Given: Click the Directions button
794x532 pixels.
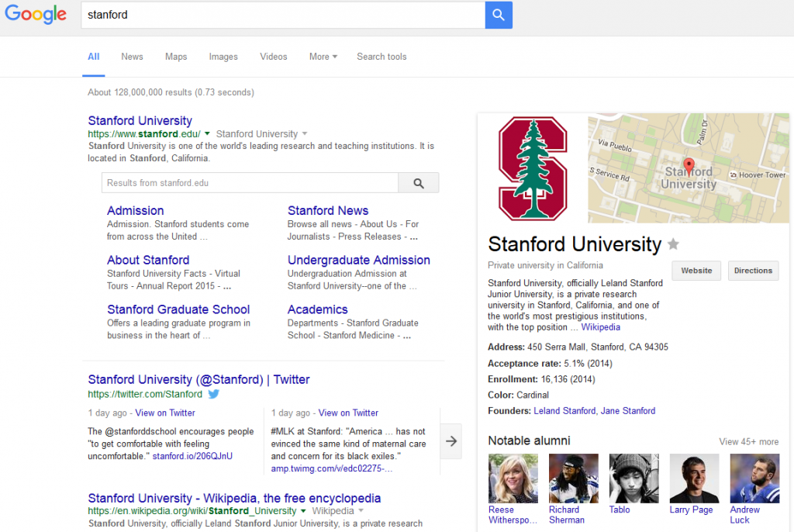Looking at the screenshot, I should click(x=753, y=271).
